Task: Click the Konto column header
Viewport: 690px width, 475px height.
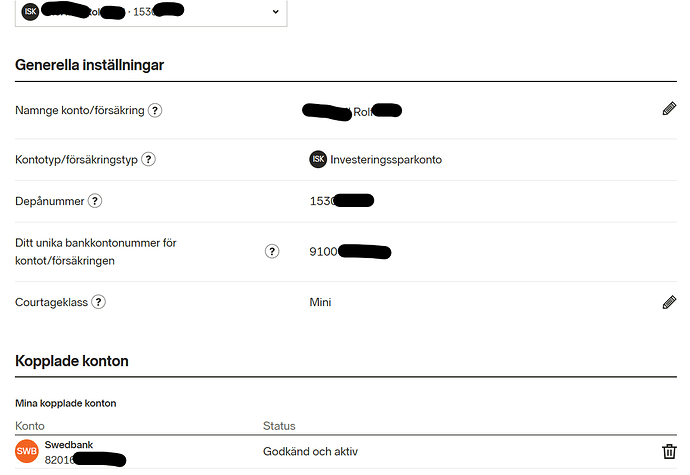Action: 30,426
